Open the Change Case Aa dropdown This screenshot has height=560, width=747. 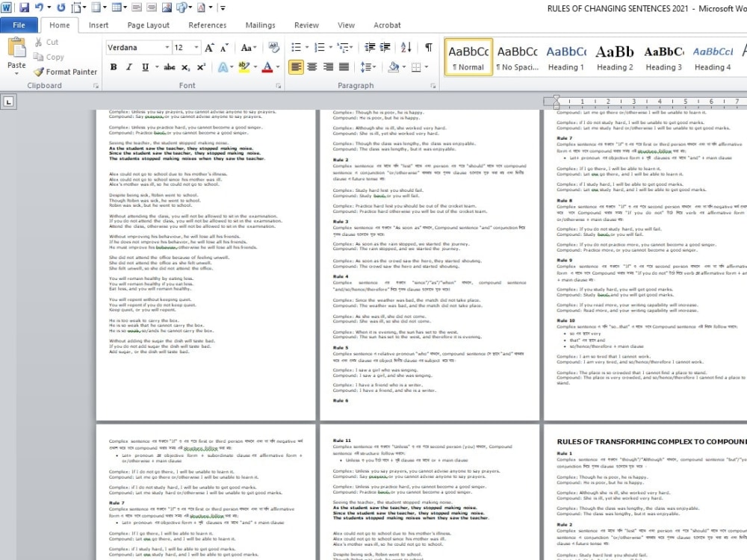point(249,48)
